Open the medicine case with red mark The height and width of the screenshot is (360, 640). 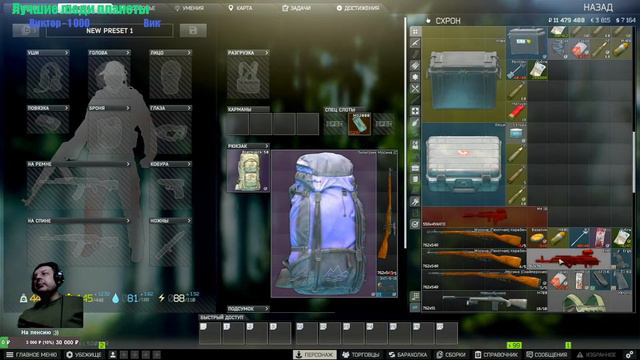point(464,164)
